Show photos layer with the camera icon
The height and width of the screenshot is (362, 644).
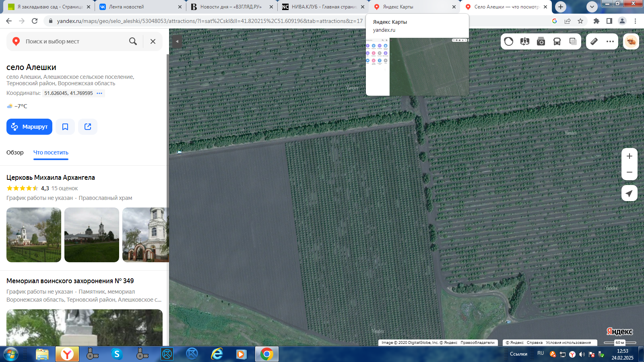(541, 41)
